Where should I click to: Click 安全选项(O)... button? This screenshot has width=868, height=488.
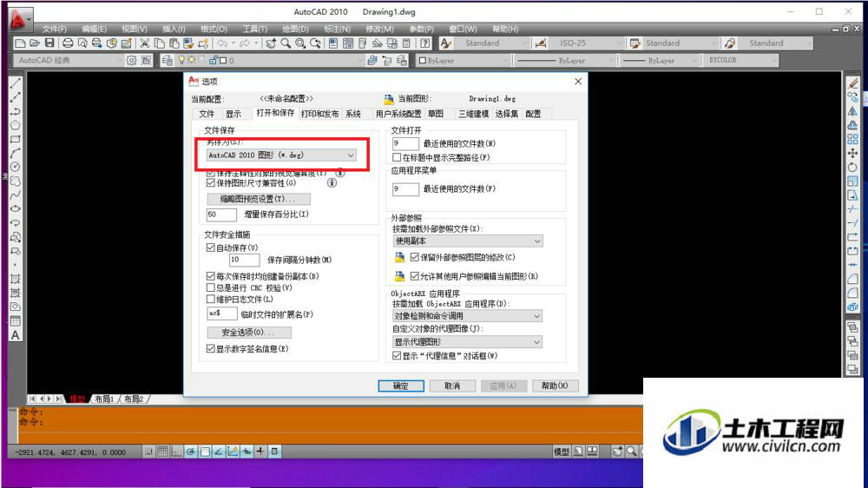coord(248,333)
